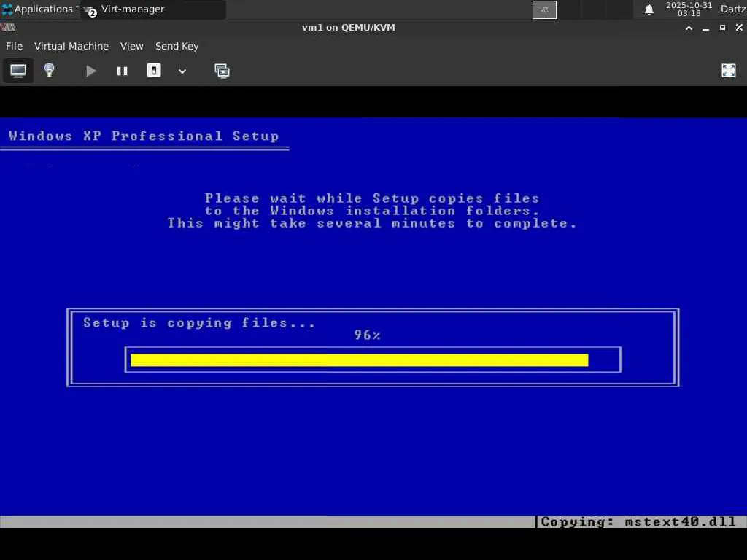Viewport: 747px width, 560px height.
Task: Click the 'Copying: mstext40.dll' status text
Action: tap(638, 522)
